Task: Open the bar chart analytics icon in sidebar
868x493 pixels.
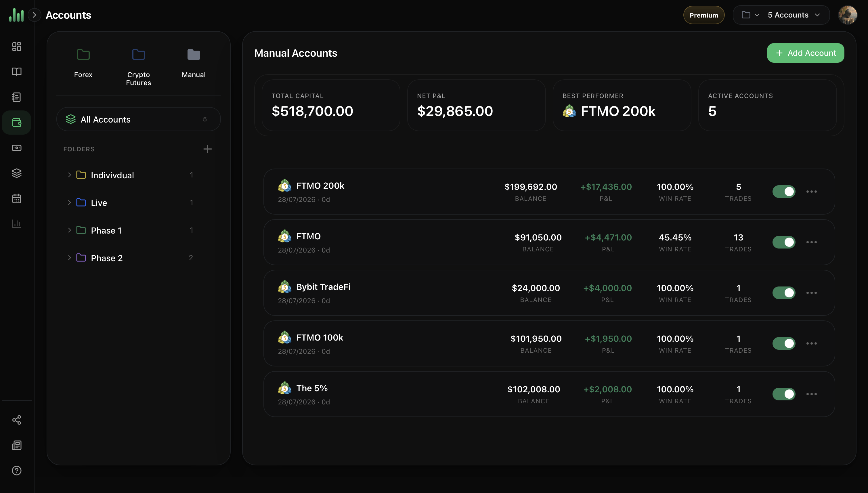Action: [17, 224]
